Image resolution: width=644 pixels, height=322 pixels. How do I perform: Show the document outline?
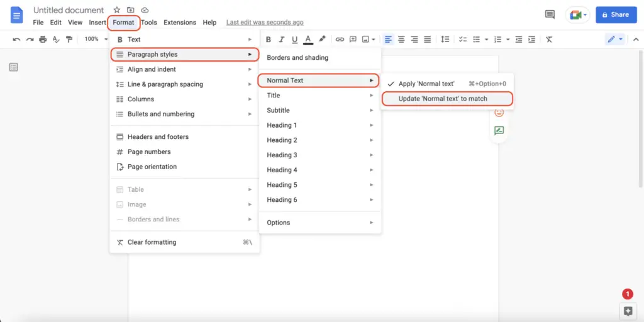[13, 67]
